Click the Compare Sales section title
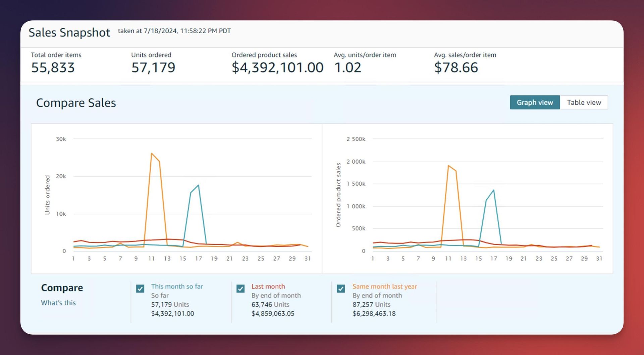Viewport: 644px width, 355px height. pyautogui.click(x=76, y=103)
